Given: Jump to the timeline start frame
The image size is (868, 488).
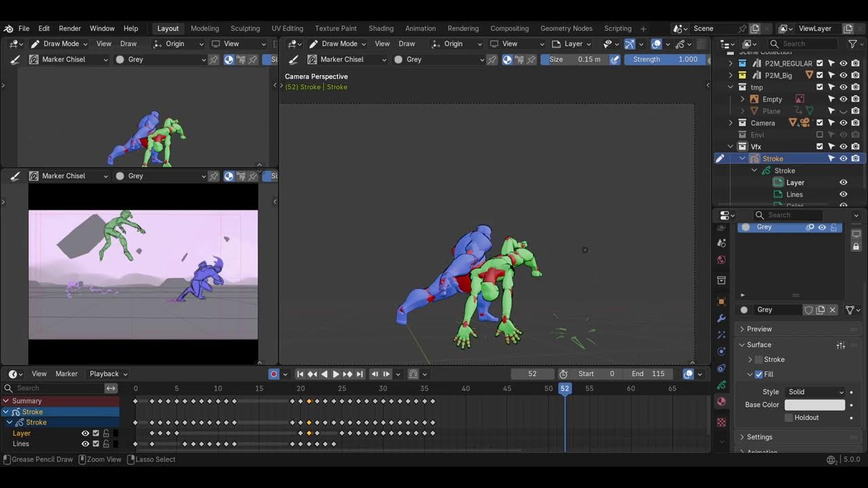Looking at the screenshot, I should 300,373.
